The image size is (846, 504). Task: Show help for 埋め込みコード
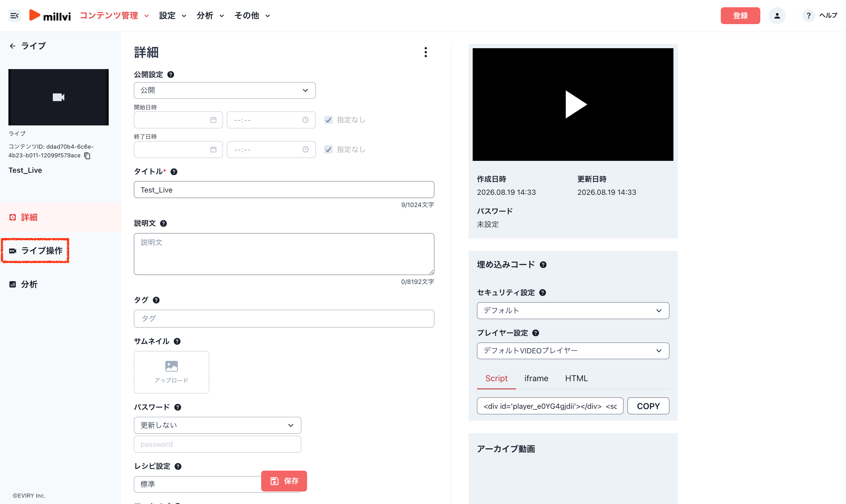click(x=543, y=265)
